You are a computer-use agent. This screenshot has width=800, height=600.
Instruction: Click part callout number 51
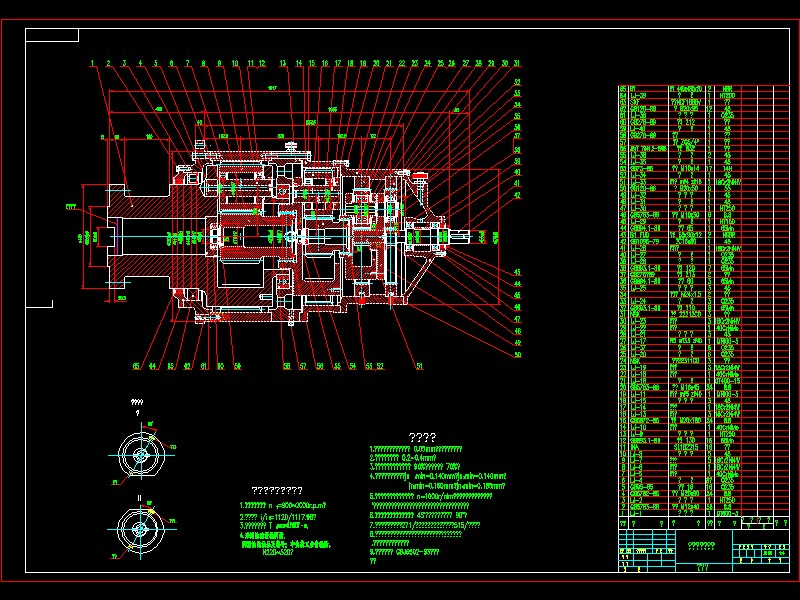[x=419, y=366]
